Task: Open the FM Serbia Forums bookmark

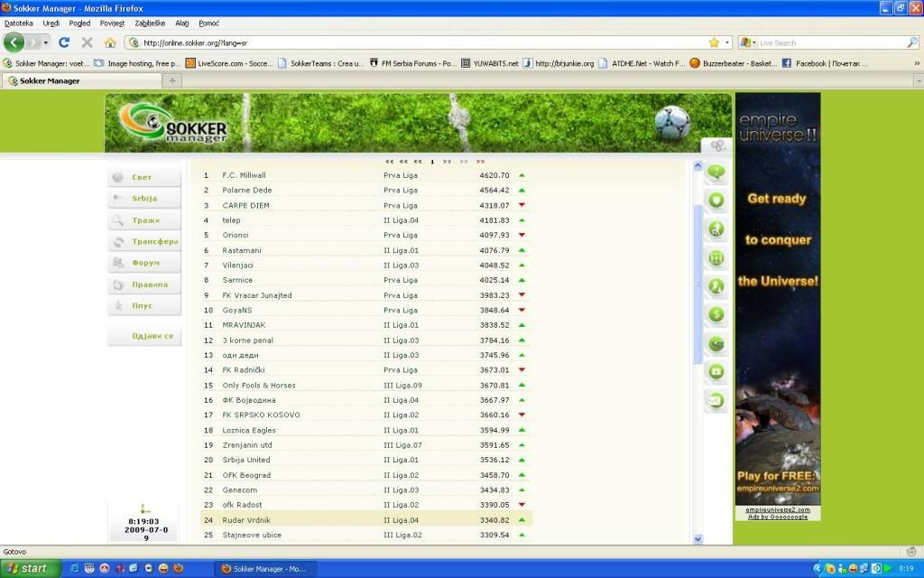Action: point(413,63)
